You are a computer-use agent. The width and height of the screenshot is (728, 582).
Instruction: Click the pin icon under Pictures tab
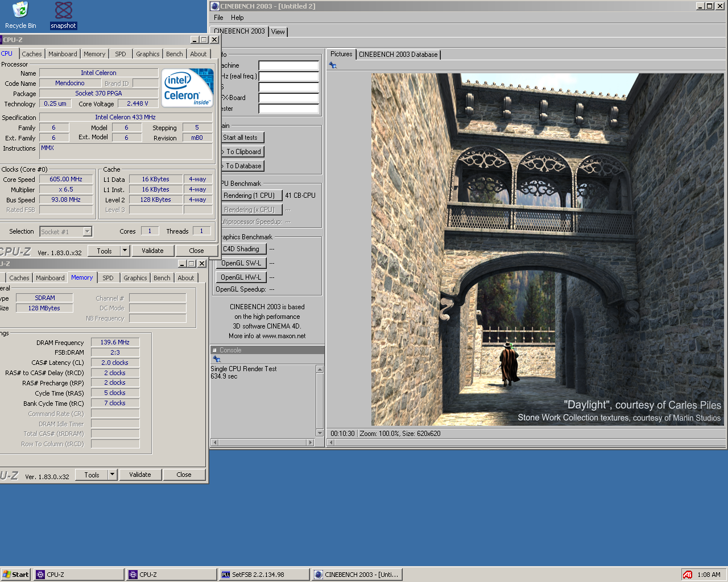pos(333,65)
